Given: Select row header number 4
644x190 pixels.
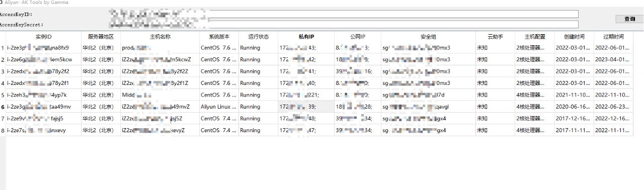Looking at the screenshot, I should pyautogui.click(x=3, y=83).
